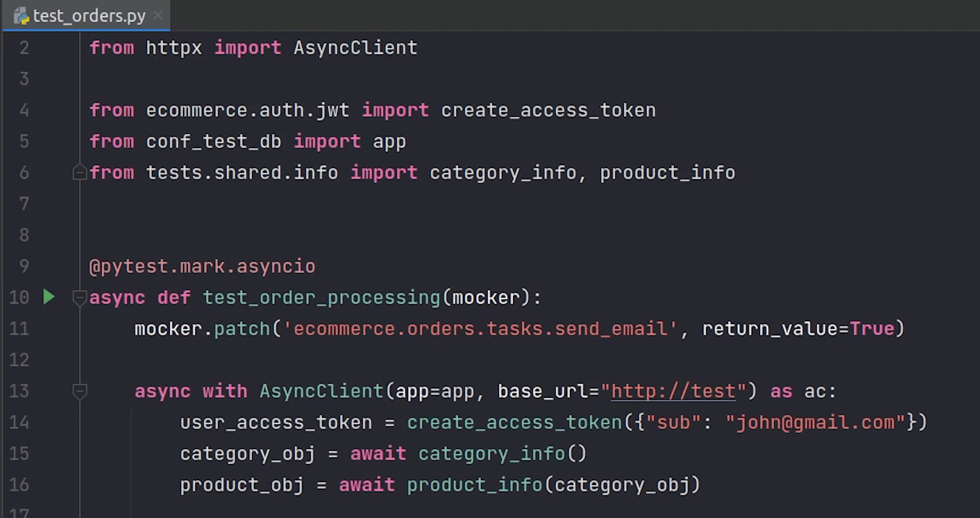Click the AsyncClient name in the httpx import
Viewport: 980px width, 518px height.
tap(355, 48)
